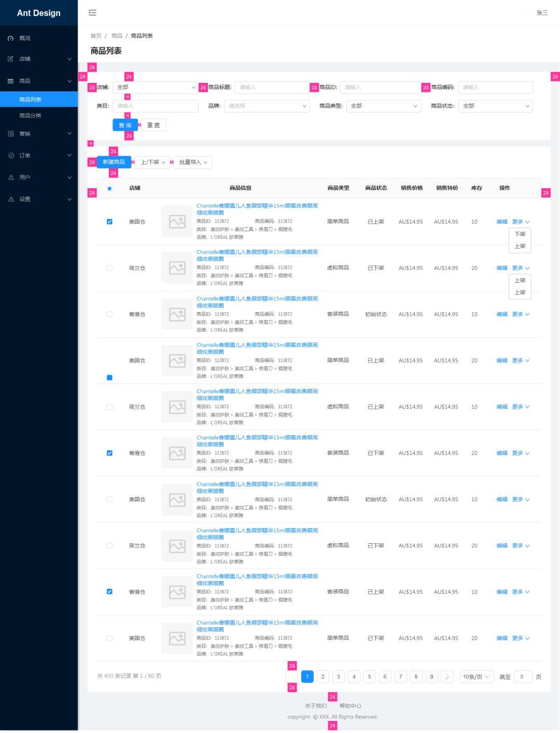
Task: Open the 10条/页 page size dropdown
Action: tap(477, 677)
